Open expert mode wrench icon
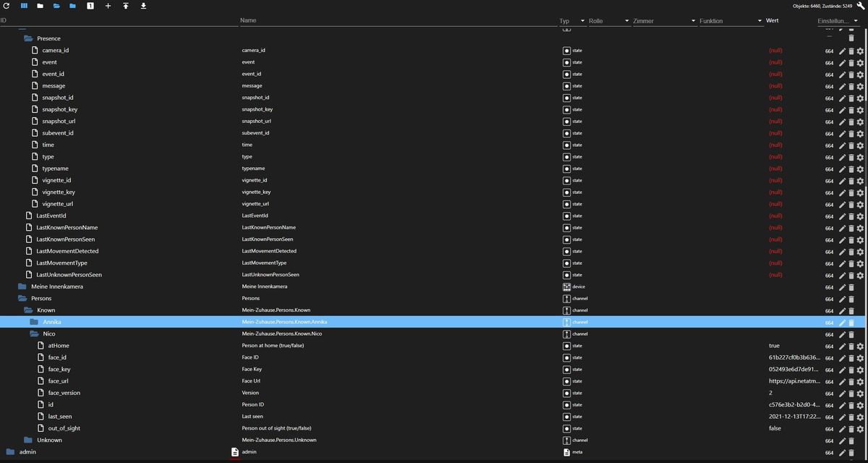The height and width of the screenshot is (463, 868). point(860,6)
